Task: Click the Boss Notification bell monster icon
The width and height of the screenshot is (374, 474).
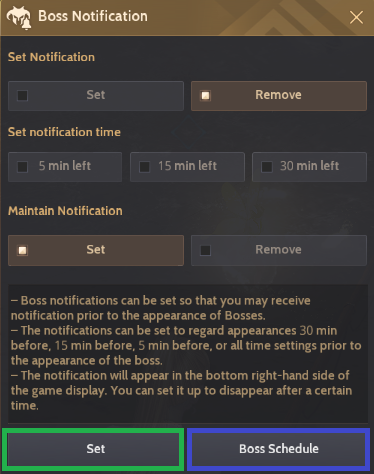Action: click(x=19, y=17)
